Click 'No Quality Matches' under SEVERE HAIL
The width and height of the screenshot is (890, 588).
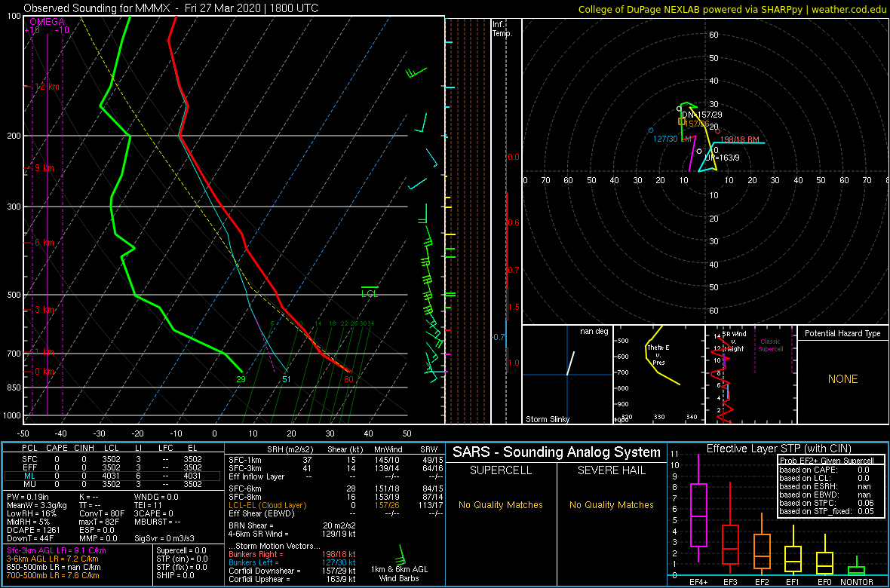[611, 504]
